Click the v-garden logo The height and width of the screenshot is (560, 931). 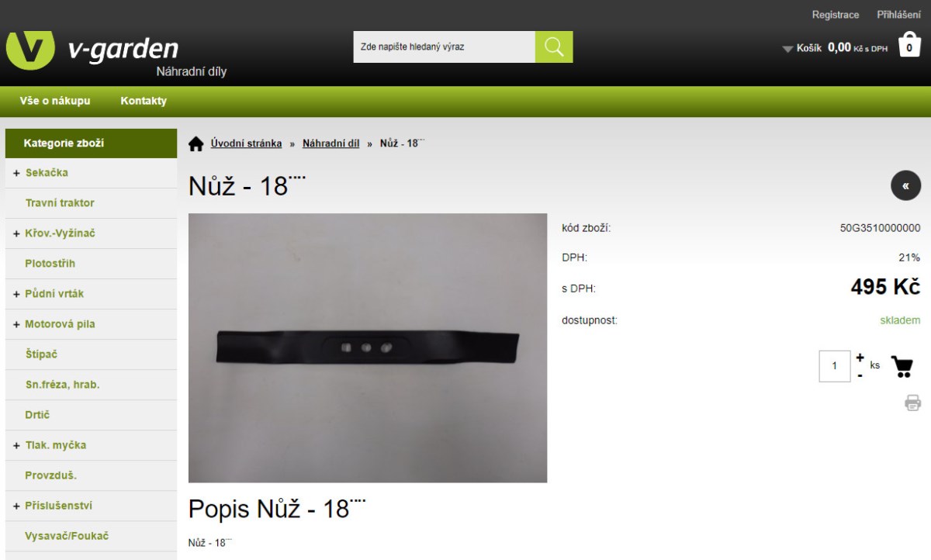(92, 50)
